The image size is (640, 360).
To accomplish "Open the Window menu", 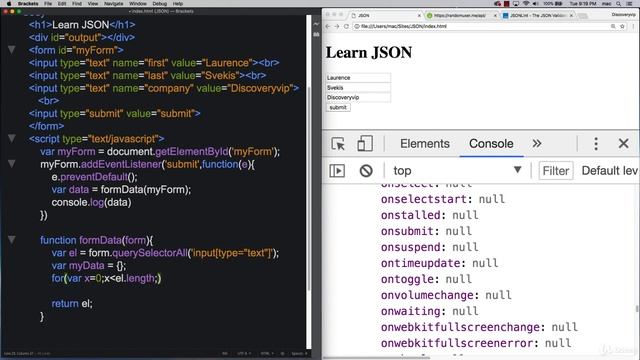I will (138, 4).
